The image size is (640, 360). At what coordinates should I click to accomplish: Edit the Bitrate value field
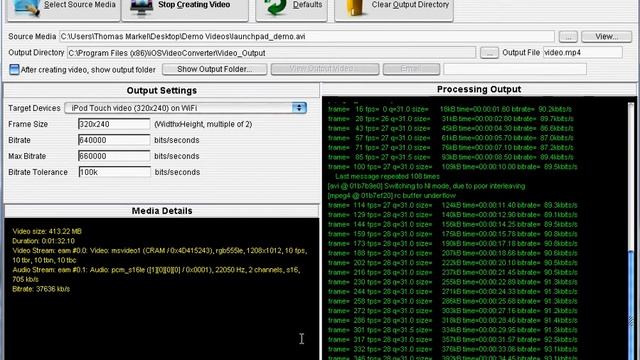tap(114, 140)
